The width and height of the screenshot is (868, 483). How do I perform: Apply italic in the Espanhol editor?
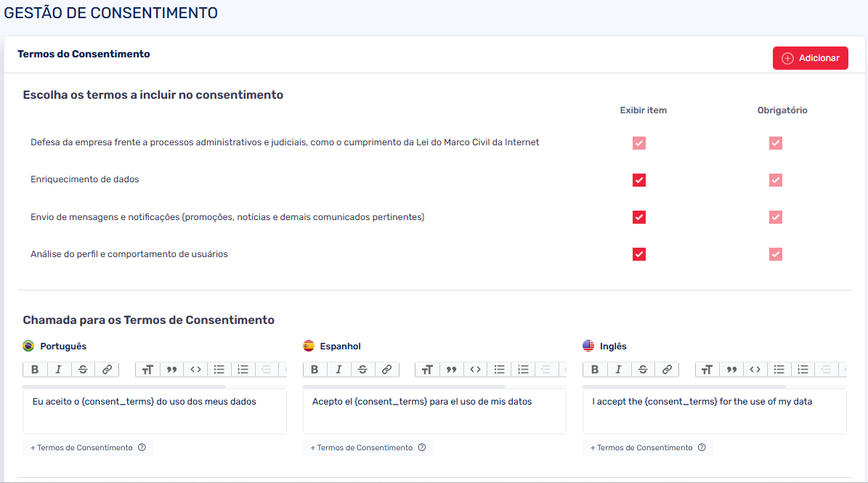(338, 370)
